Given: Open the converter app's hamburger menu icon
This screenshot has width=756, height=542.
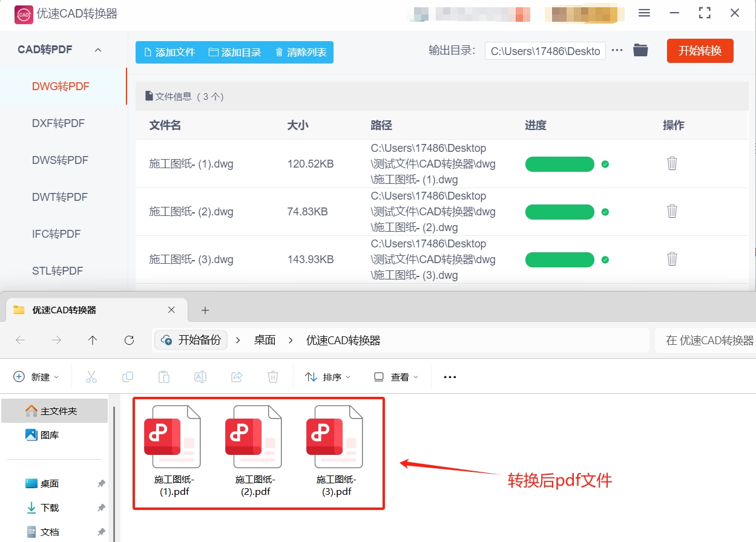Looking at the screenshot, I should 644,12.
